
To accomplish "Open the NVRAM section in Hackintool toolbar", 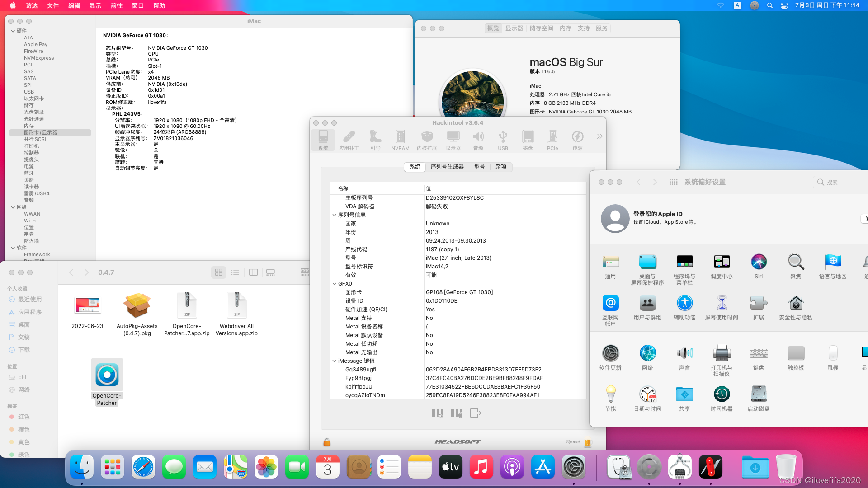I will 400,140.
